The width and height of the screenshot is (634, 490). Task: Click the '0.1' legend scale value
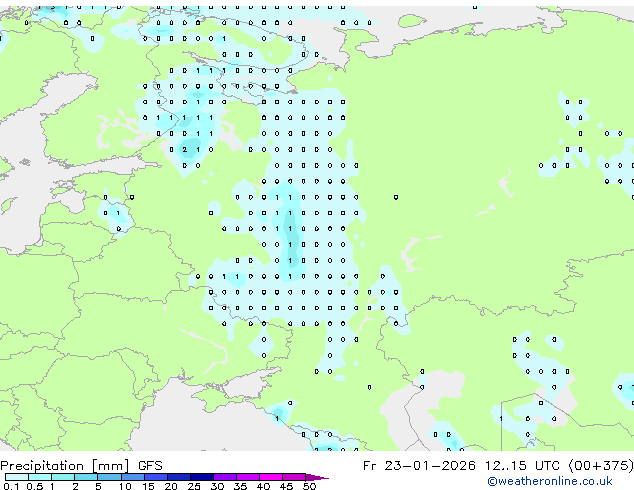coord(11,486)
